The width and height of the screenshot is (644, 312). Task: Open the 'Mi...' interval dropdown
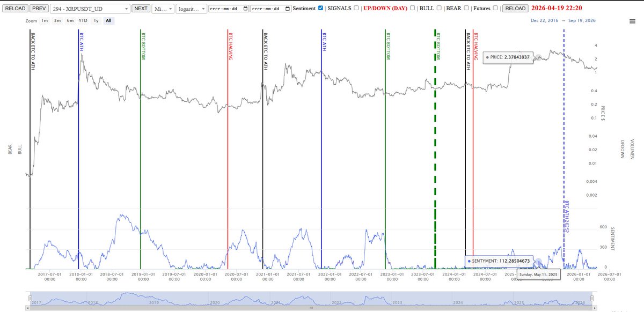163,9
